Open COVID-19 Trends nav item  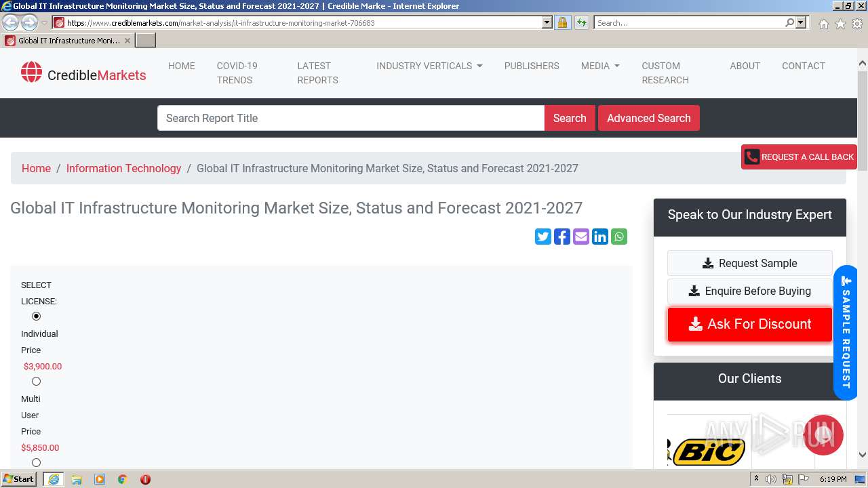pyautogui.click(x=237, y=73)
